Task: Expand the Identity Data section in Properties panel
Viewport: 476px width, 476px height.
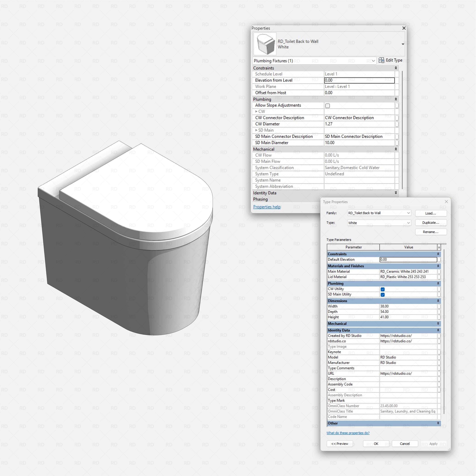Action: point(396,193)
